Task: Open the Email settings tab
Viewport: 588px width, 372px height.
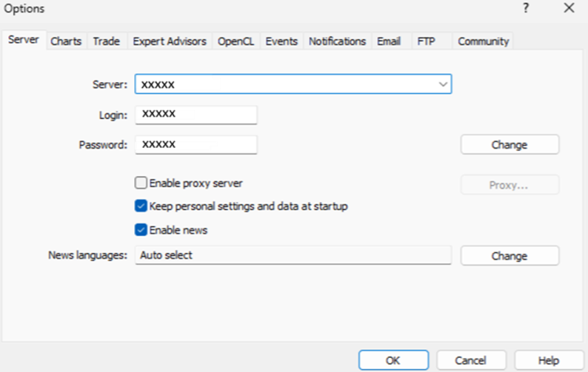Action: tap(389, 41)
